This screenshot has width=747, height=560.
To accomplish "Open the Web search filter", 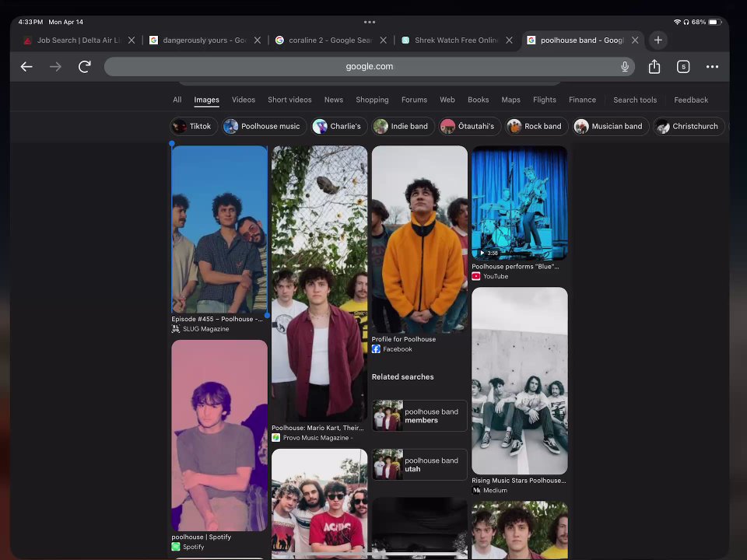I will 447,100.
